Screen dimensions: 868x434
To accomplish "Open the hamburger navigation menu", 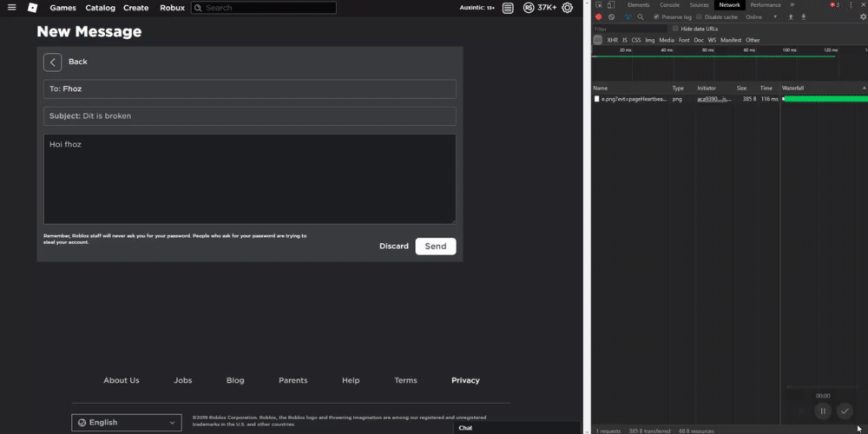I will pos(11,8).
